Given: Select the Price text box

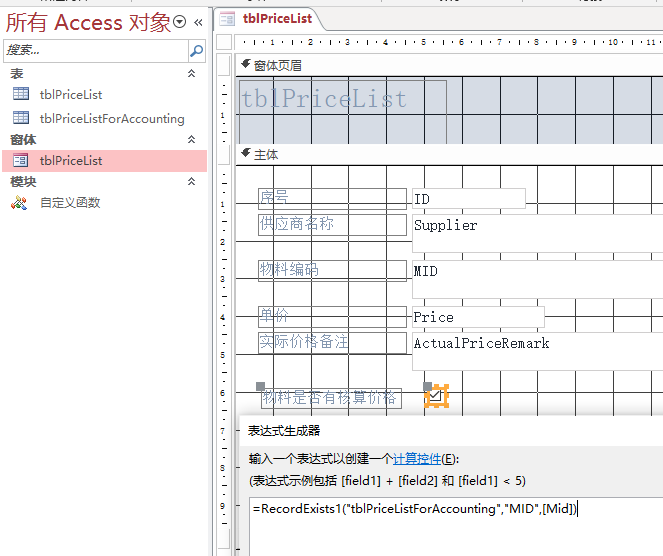Looking at the screenshot, I should coord(478,317).
